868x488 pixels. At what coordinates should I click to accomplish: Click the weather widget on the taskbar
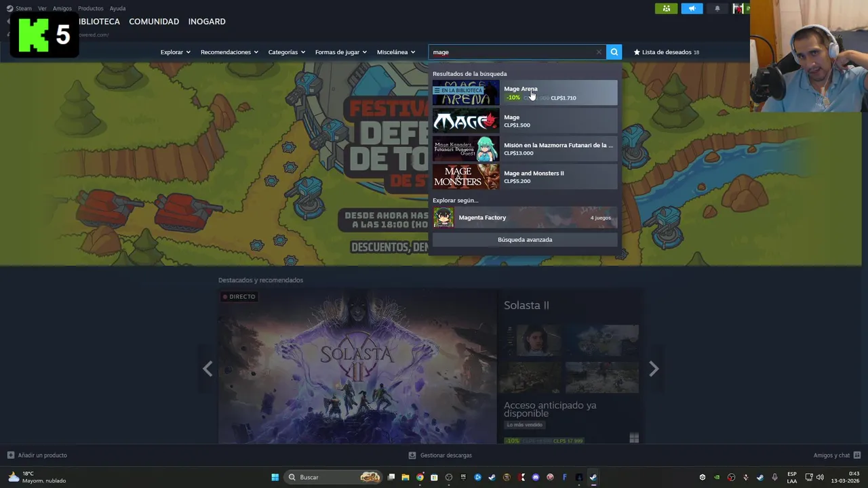coord(37,477)
